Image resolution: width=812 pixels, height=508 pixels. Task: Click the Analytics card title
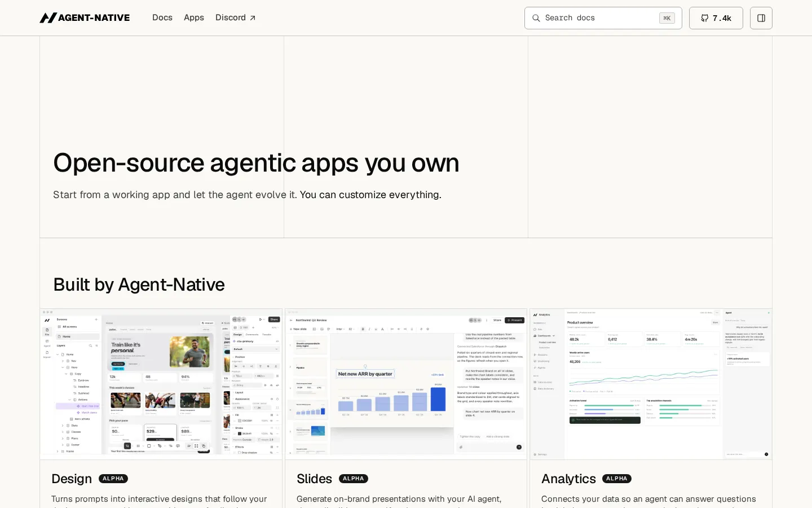pyautogui.click(x=568, y=479)
